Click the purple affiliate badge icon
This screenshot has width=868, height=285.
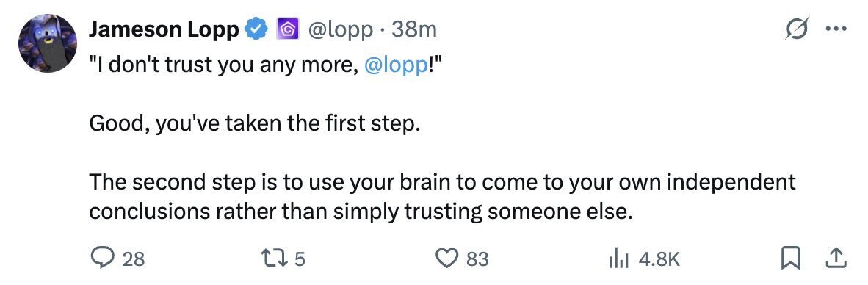[x=288, y=30]
